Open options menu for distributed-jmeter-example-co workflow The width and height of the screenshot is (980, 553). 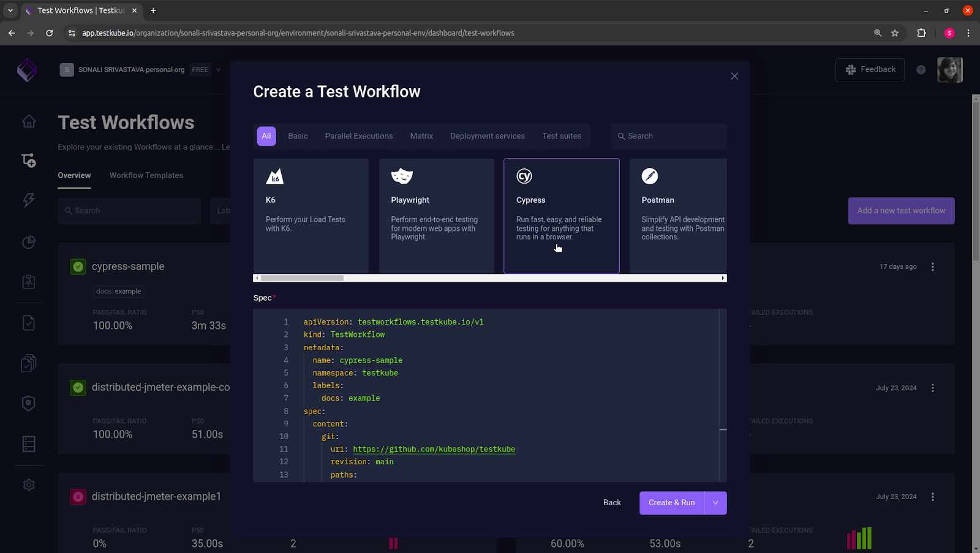(x=933, y=388)
